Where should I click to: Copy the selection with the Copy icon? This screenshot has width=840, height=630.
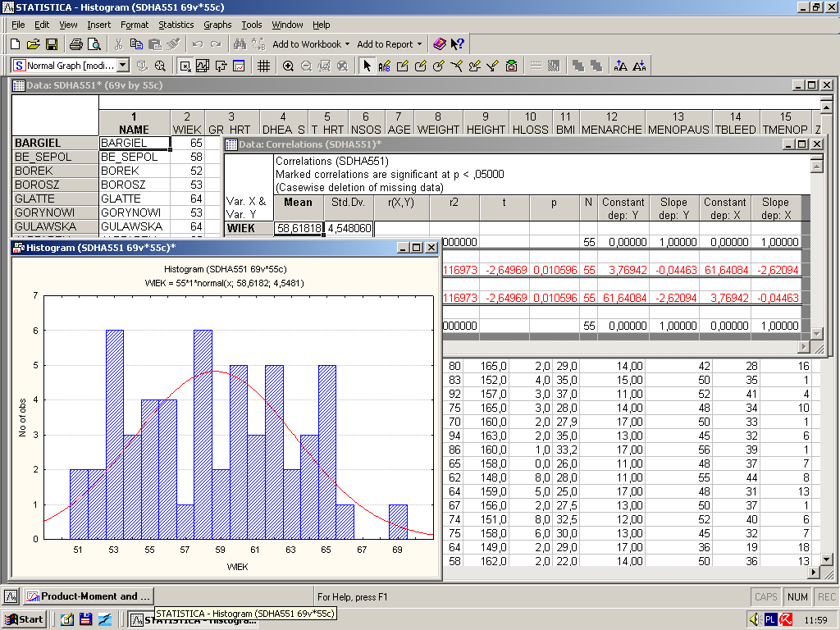137,44
